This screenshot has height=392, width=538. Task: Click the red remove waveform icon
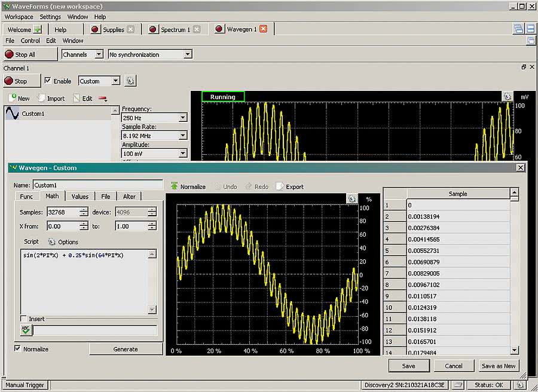coord(103,99)
